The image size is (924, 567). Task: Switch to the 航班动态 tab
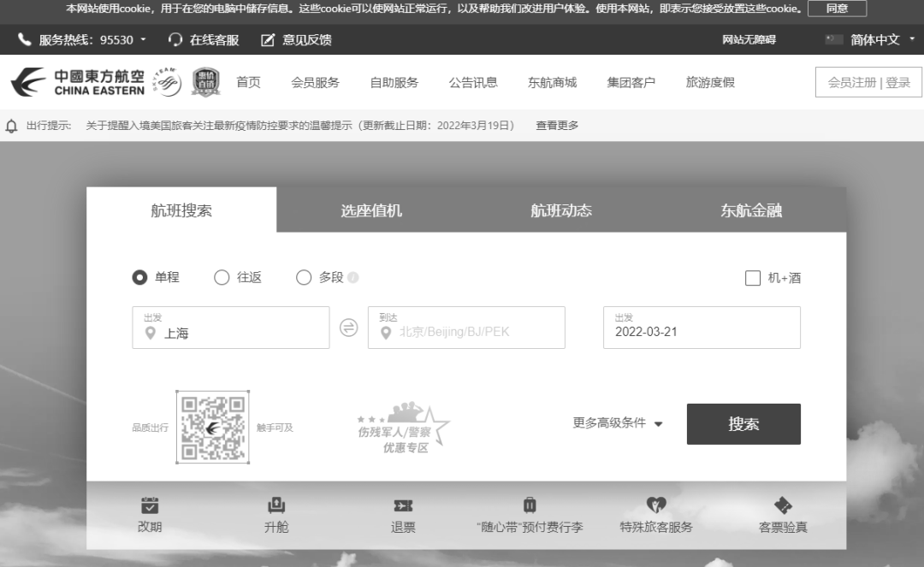tap(561, 210)
